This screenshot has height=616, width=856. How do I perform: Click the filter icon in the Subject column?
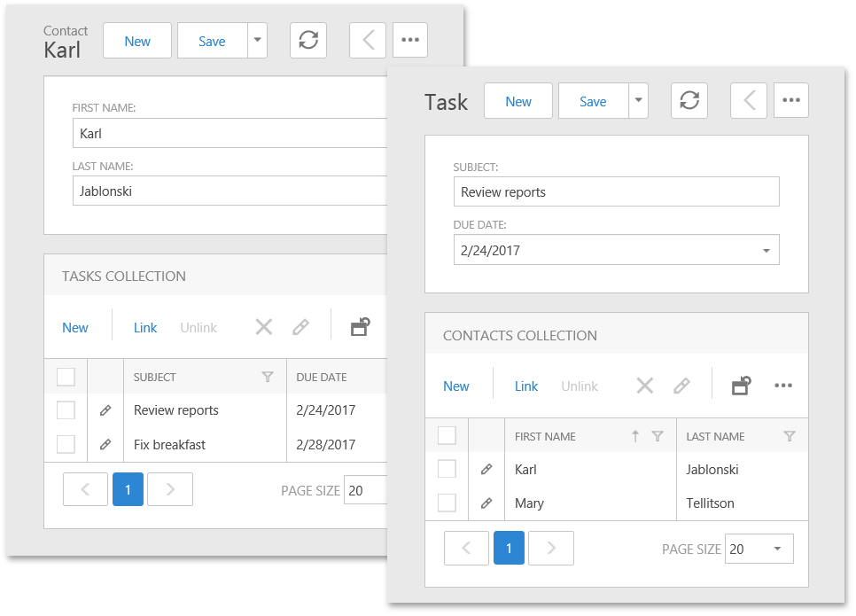click(x=268, y=377)
